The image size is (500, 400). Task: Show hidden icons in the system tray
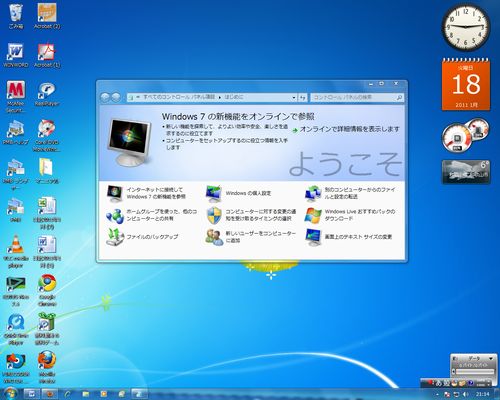437,394
